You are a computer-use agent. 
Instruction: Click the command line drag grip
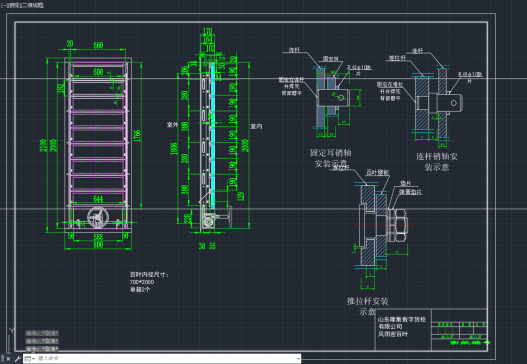[2, 359]
